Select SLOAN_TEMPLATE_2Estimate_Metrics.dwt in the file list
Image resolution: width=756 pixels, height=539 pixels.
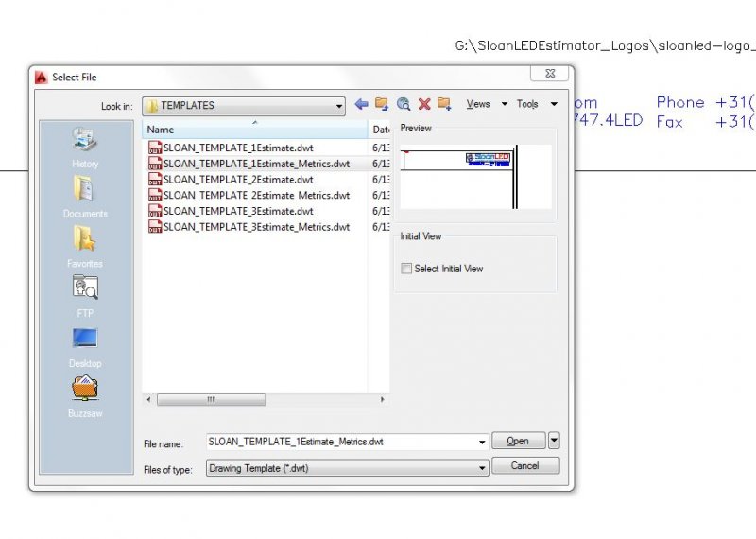click(256, 196)
